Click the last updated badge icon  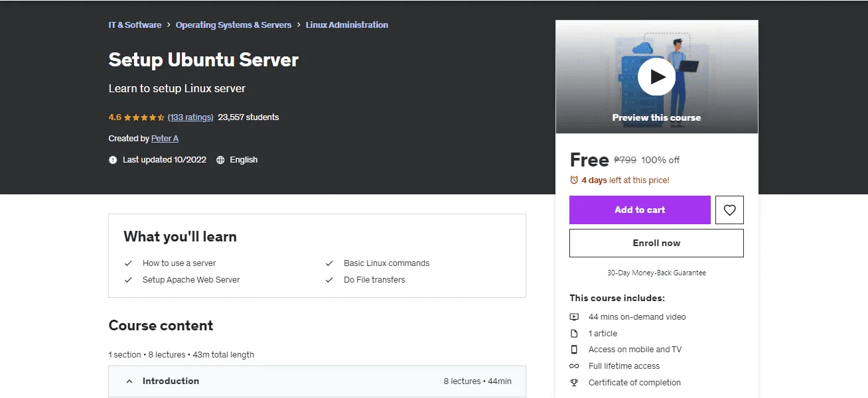pos(113,160)
